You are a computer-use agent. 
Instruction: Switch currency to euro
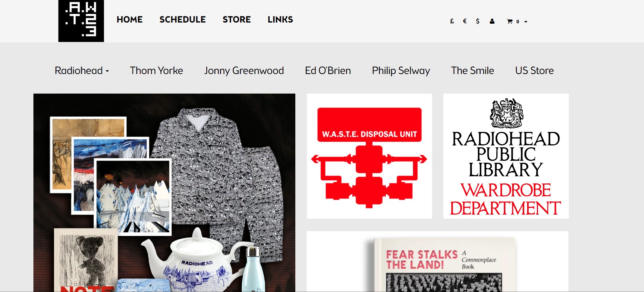coord(465,21)
